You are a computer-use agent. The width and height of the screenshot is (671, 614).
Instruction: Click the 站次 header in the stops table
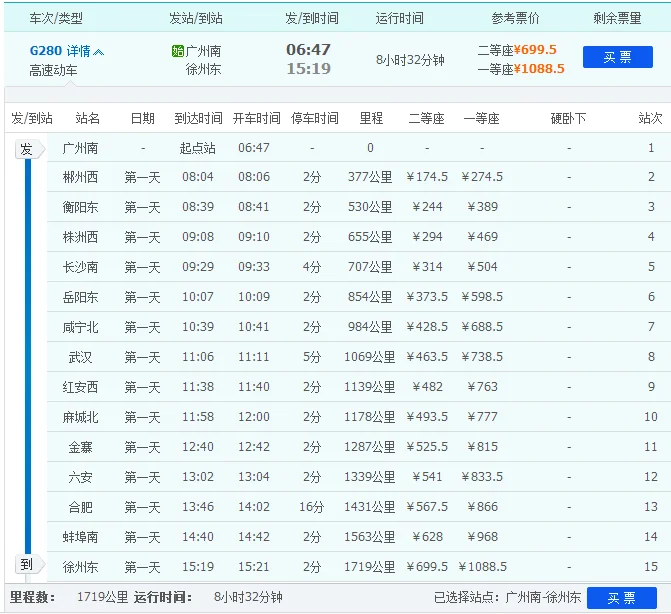pos(650,118)
